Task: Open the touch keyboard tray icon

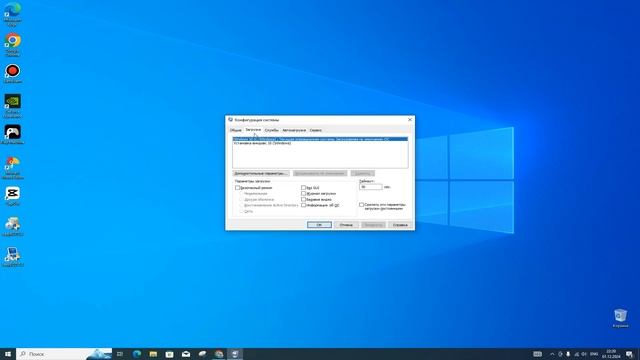Action: [538, 354]
